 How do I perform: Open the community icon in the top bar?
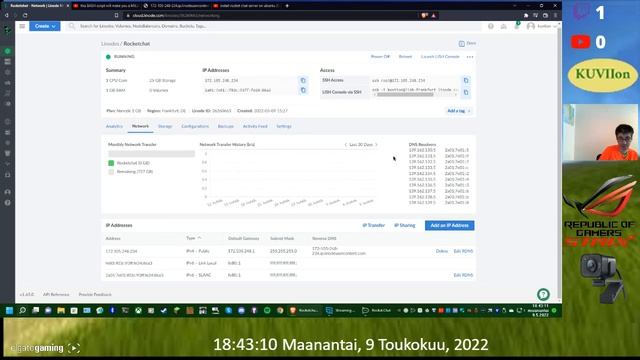pos(503,26)
